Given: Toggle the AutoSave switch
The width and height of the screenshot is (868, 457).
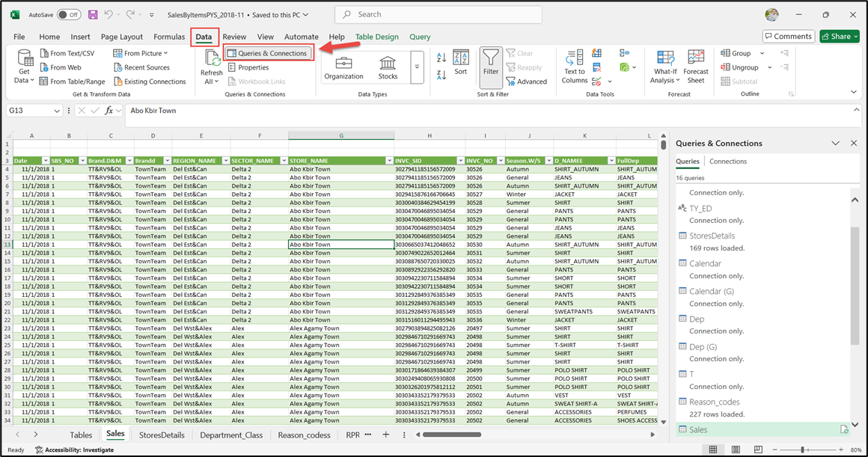Looking at the screenshot, I should click(69, 15).
